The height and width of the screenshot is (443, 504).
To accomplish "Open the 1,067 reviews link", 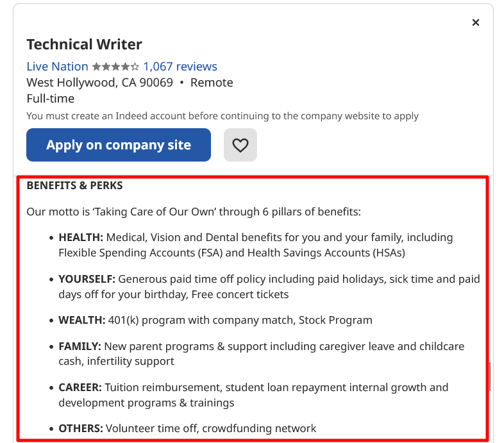I will 180,67.
